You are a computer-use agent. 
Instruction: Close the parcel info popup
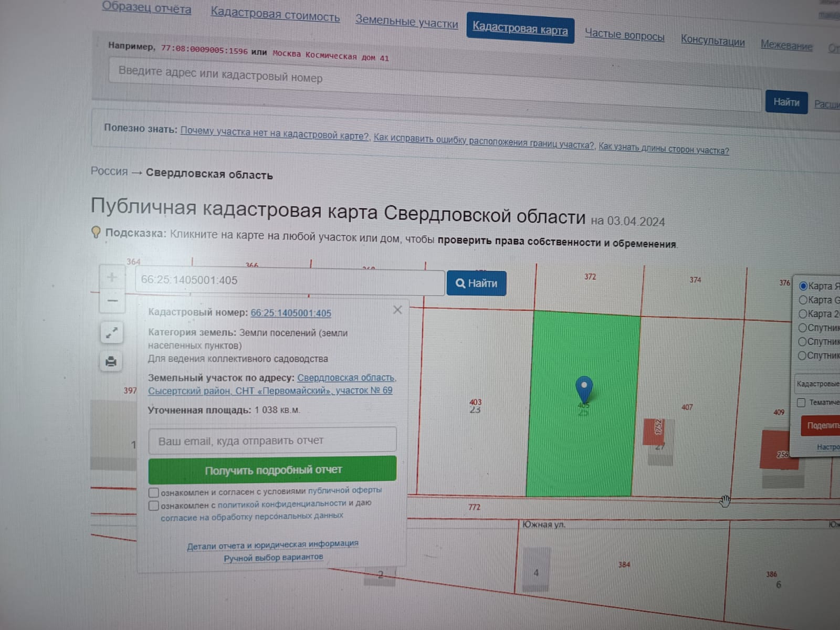(397, 310)
